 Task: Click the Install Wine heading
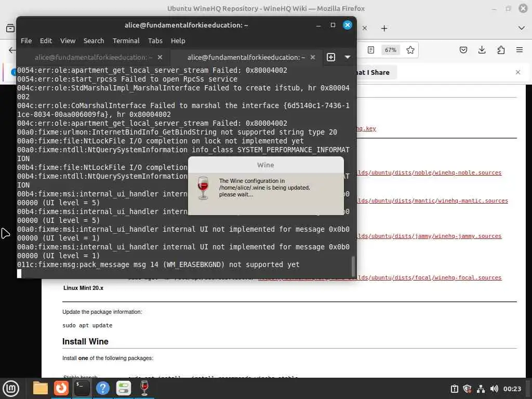pos(85,342)
